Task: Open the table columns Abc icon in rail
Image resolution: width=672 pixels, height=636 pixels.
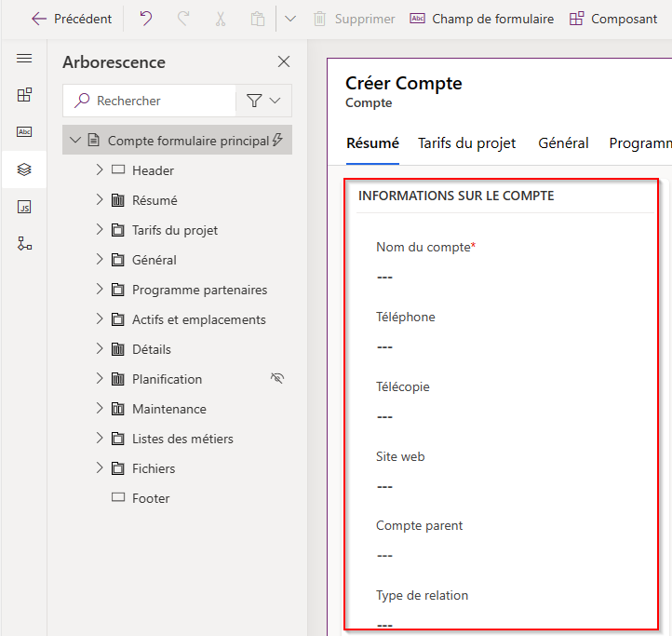Action: [24, 131]
